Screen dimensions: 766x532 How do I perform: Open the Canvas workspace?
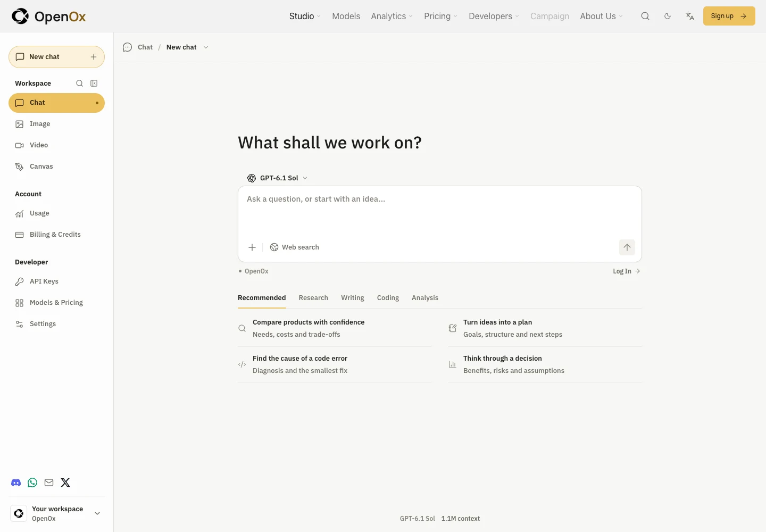tap(56, 167)
